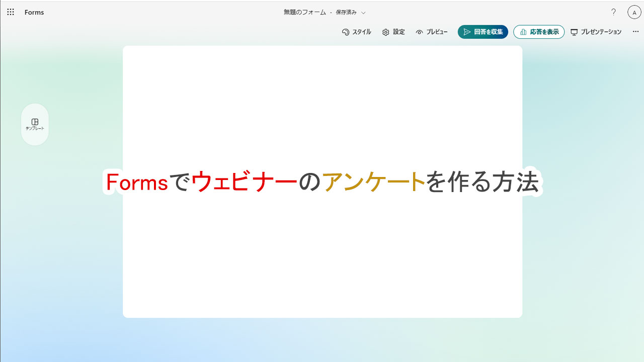Click the Forms home link
The height and width of the screenshot is (362, 644).
click(34, 12)
